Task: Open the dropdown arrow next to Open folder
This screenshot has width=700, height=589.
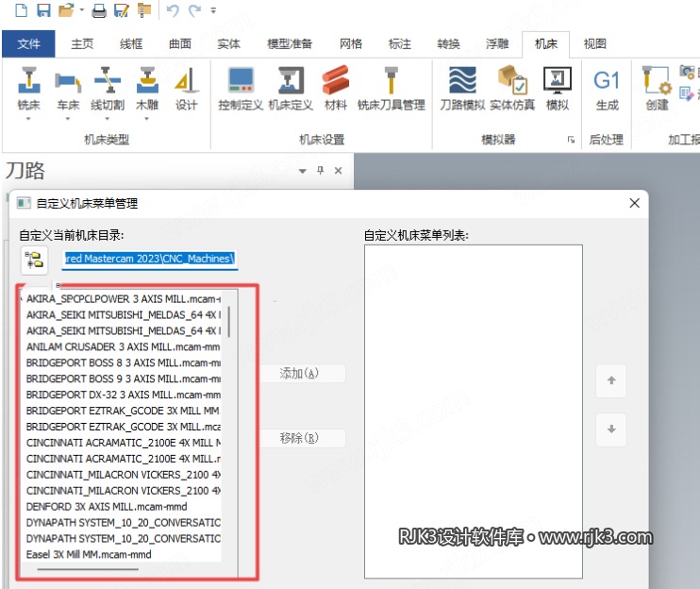Action: coord(82,9)
